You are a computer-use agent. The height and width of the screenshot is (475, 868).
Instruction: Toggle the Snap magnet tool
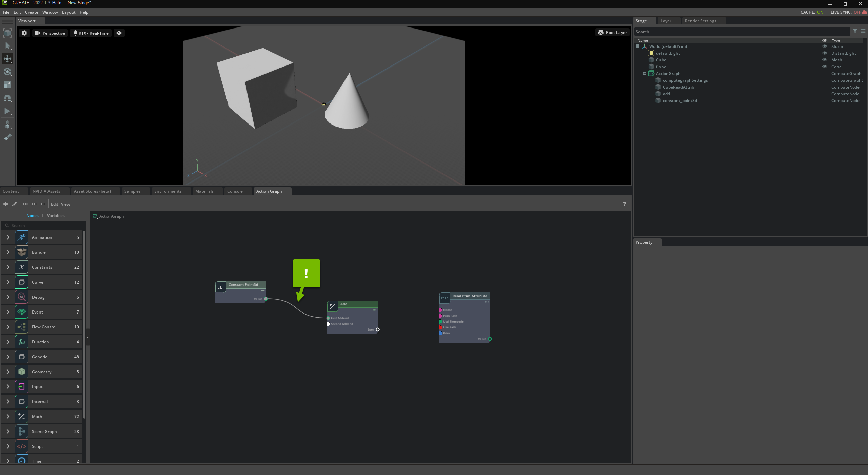click(7, 98)
